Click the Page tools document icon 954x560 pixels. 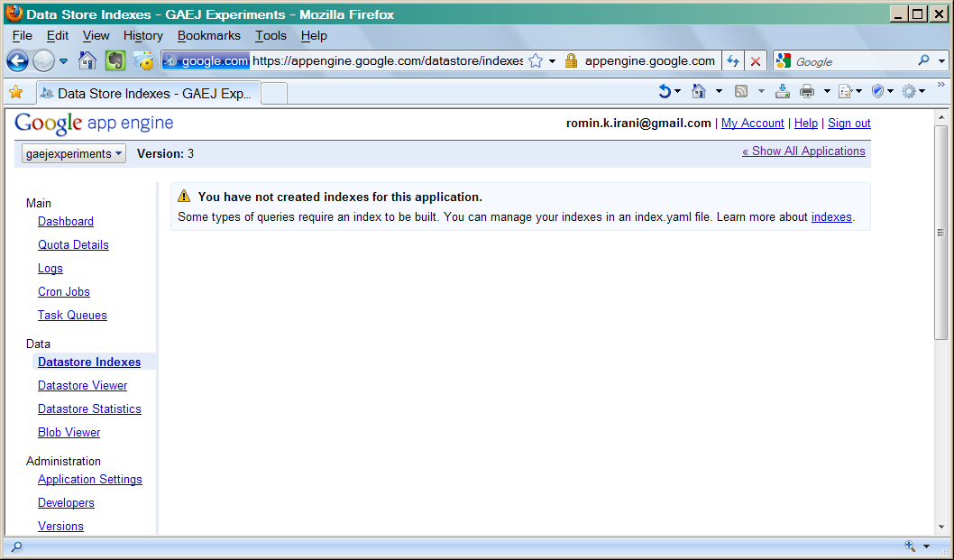coord(846,91)
